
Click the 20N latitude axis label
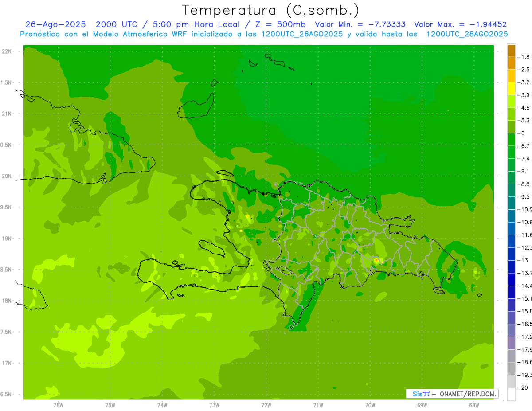tap(8, 176)
